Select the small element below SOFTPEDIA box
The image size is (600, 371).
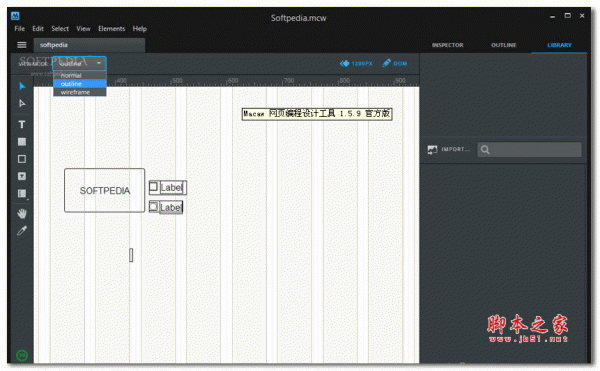pos(131,255)
